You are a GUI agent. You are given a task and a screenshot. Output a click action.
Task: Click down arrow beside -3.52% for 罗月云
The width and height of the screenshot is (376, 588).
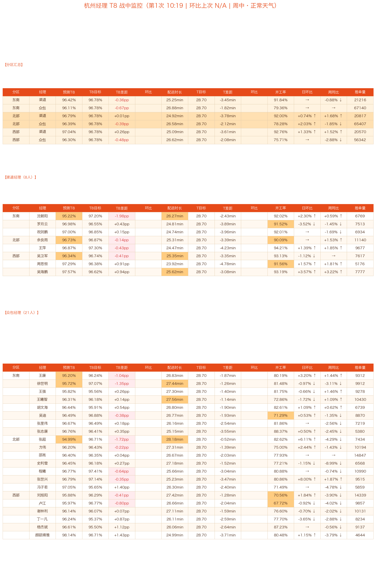(x=314, y=224)
